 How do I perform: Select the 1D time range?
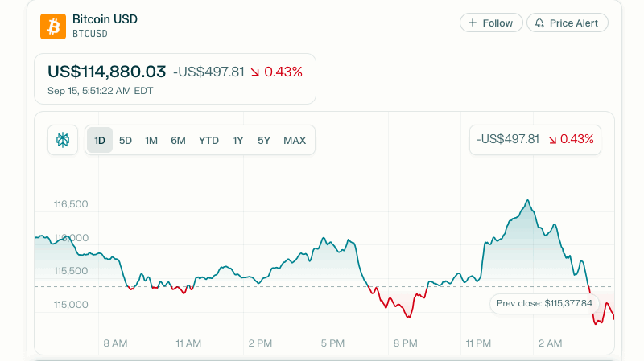click(x=100, y=140)
